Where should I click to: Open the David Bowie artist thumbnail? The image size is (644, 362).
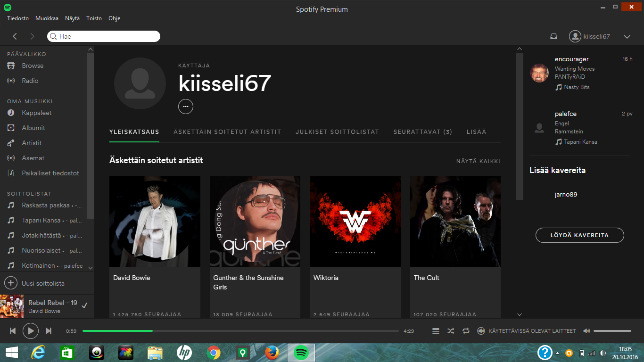pos(155,222)
